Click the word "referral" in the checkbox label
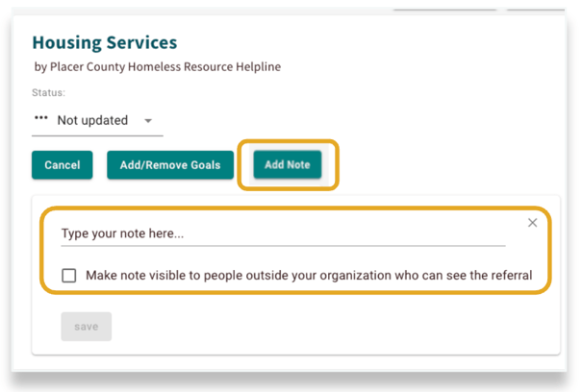 510,276
